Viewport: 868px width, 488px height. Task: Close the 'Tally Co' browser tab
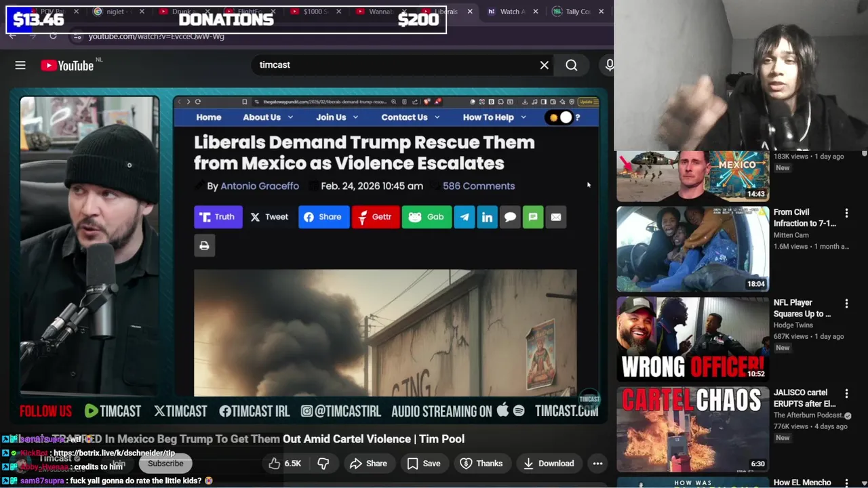click(601, 12)
